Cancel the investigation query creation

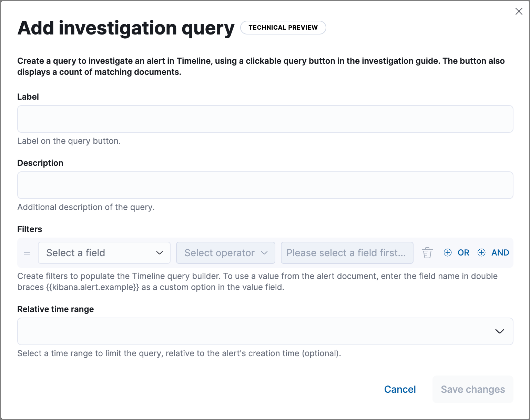click(400, 389)
